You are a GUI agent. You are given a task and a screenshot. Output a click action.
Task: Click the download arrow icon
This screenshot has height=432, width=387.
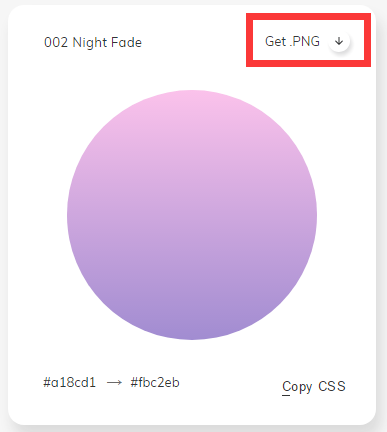click(339, 41)
